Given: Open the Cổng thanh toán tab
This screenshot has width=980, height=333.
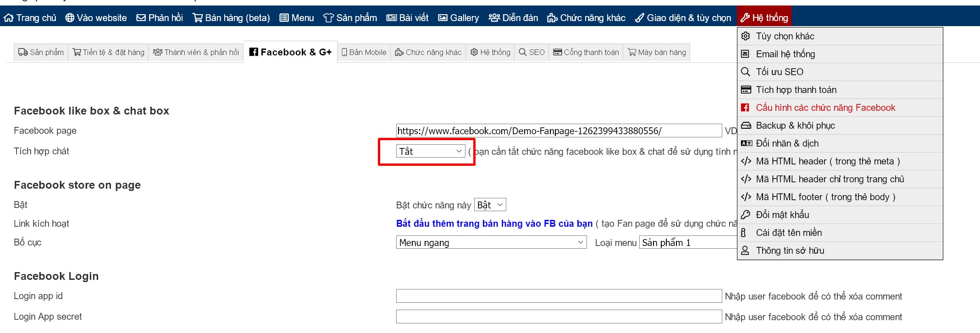Looking at the screenshot, I should click(586, 52).
